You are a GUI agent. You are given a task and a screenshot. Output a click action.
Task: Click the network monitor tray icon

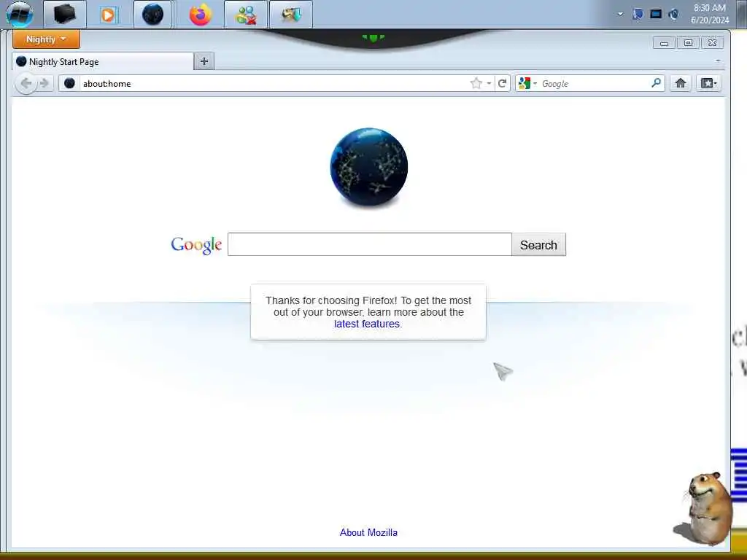point(656,14)
